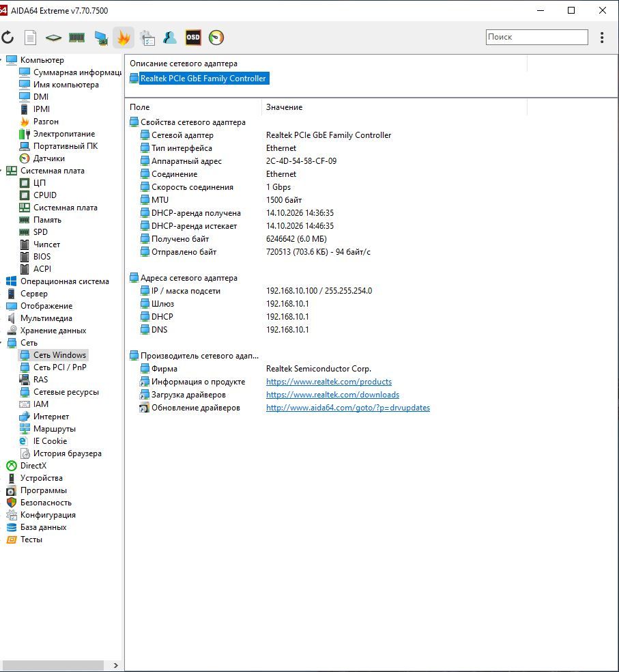
Task: Select the BIOS tree item
Action: pyautogui.click(x=42, y=257)
